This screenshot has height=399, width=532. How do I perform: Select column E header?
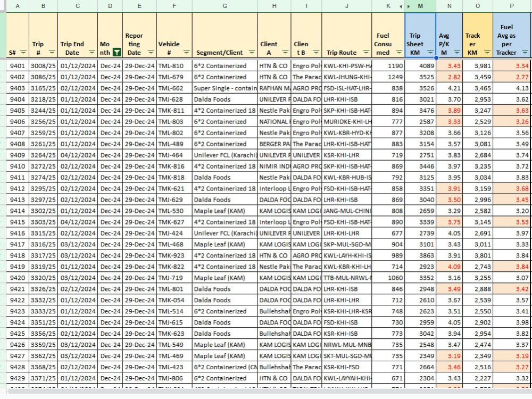tap(139, 6)
